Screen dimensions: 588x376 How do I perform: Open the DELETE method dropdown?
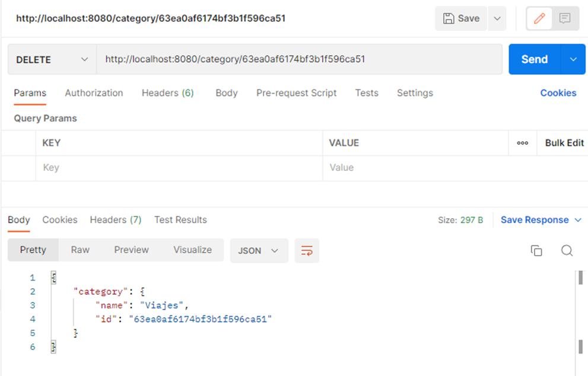tap(52, 59)
